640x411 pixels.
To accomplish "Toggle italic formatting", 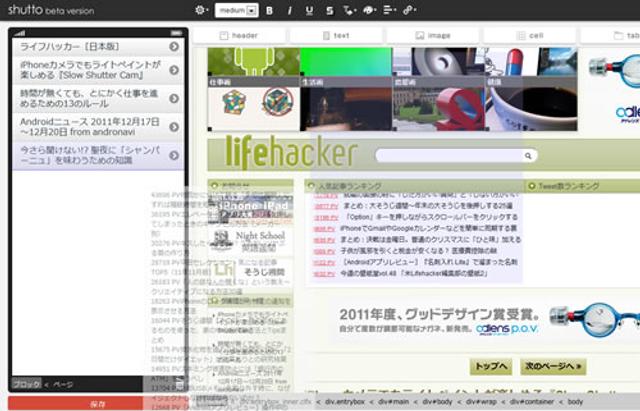I will tap(289, 11).
